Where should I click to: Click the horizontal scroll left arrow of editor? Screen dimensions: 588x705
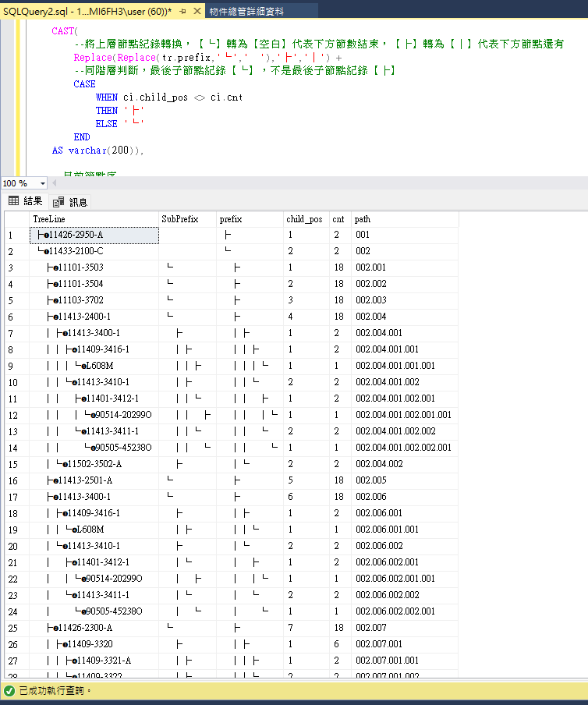55,183
